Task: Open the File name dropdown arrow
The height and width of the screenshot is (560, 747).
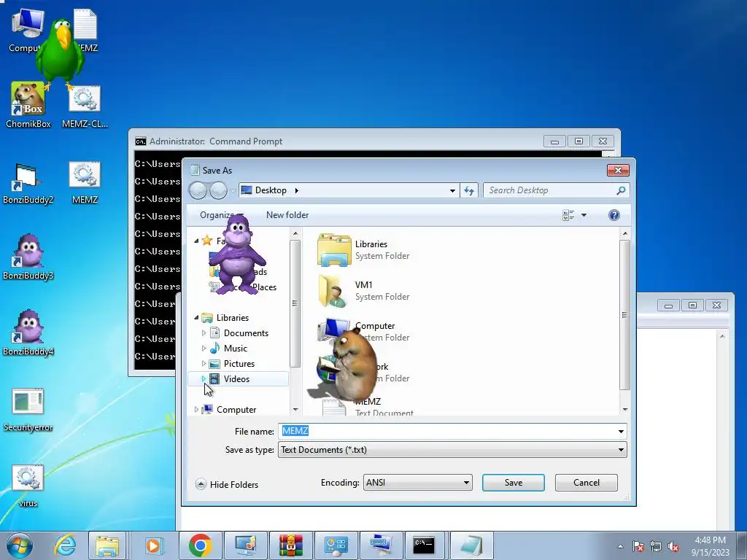Action: coord(621,432)
